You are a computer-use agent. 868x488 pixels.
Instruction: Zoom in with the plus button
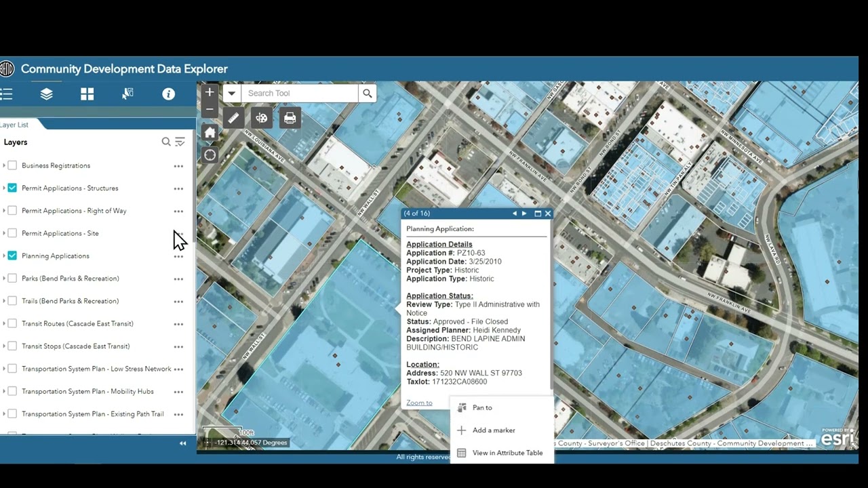tap(210, 92)
